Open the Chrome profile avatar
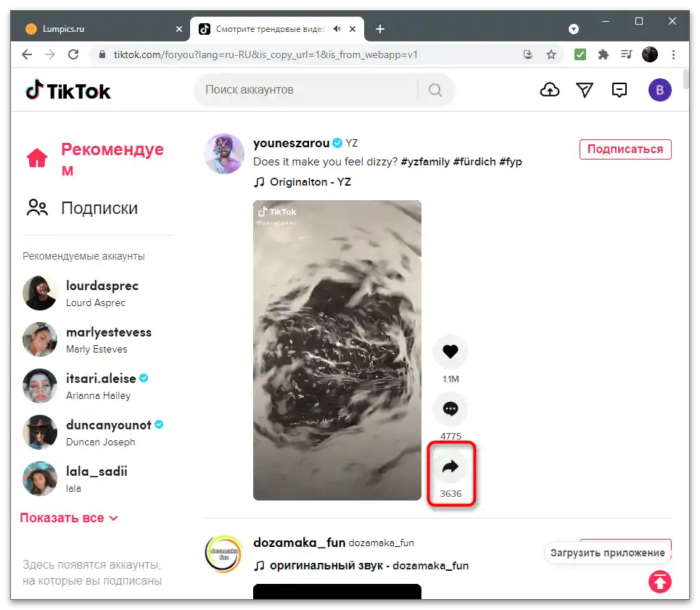The height and width of the screenshot is (610, 700). point(650,54)
